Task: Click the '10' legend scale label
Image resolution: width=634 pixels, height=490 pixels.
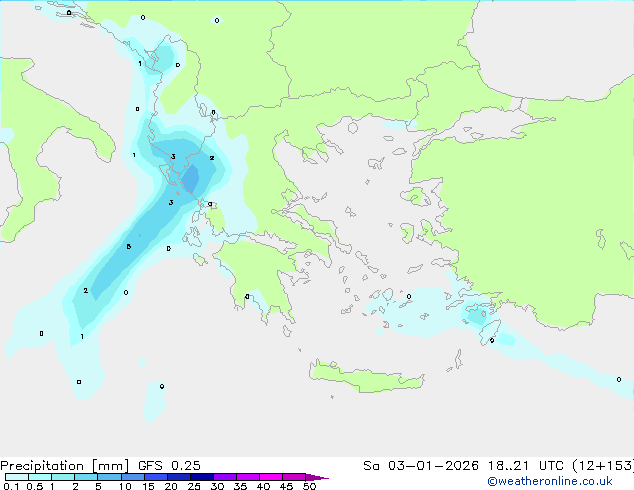Action: coord(125,486)
